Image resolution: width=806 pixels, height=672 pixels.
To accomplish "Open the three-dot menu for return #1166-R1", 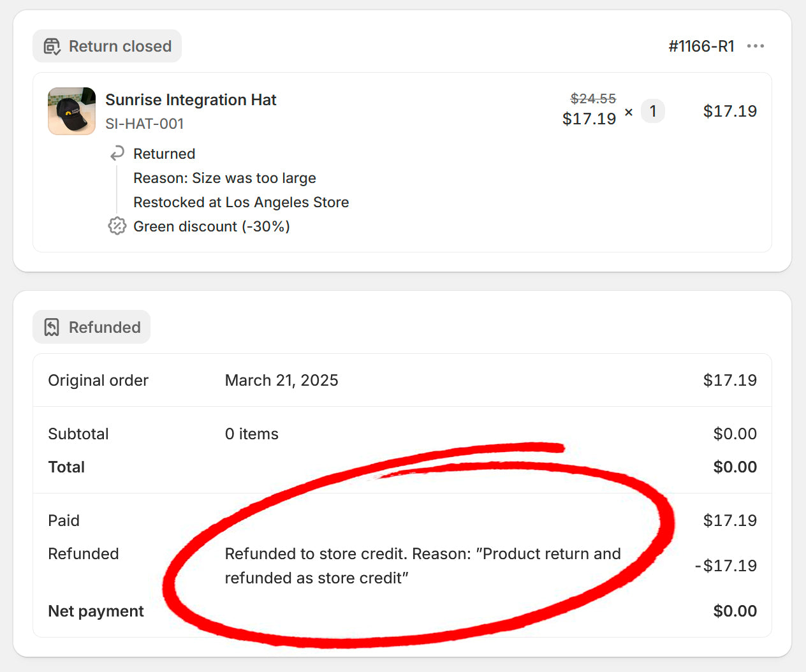I will pos(755,46).
